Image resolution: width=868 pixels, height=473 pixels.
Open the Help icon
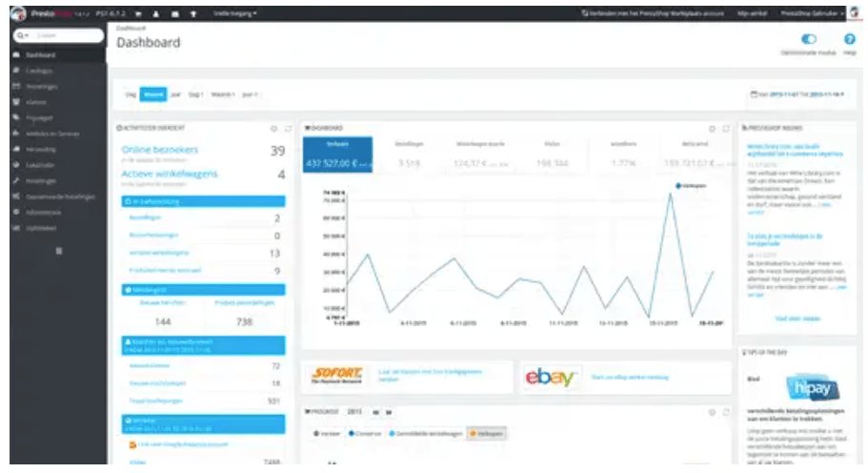coord(849,40)
